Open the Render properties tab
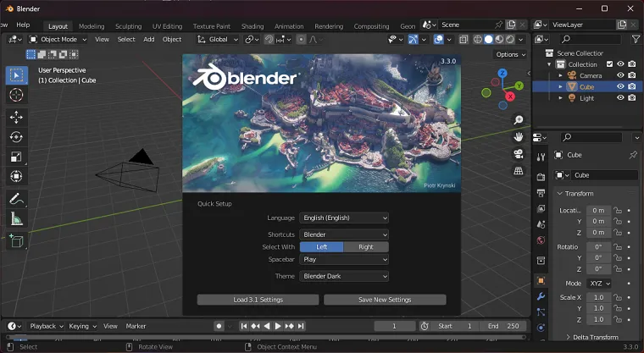This screenshot has width=644, height=353. click(541, 177)
